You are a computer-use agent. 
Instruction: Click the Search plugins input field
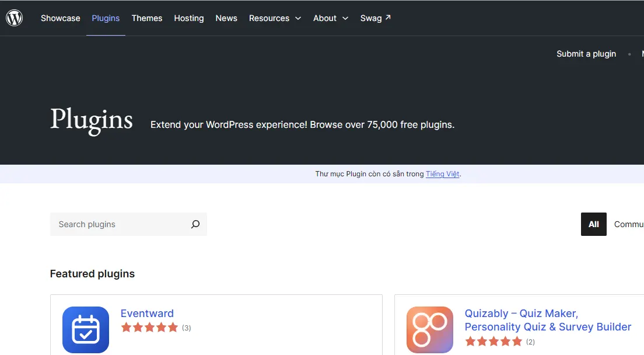[x=128, y=224]
